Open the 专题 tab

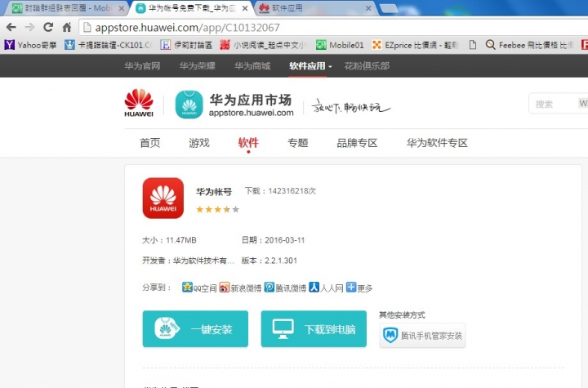click(298, 143)
